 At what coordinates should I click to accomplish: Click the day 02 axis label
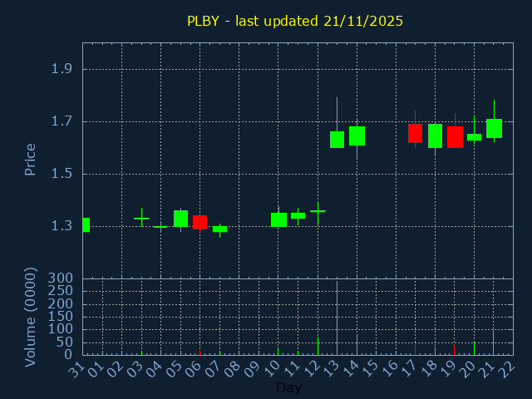click(116, 369)
